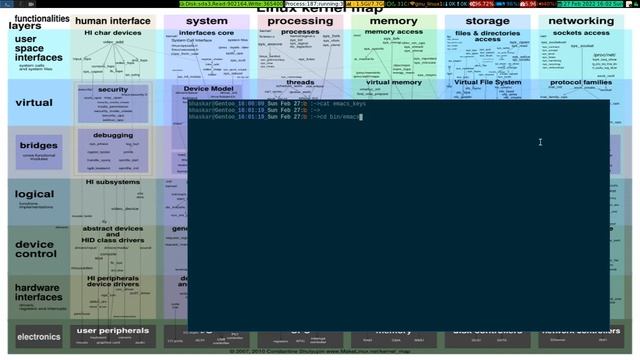The width and height of the screenshot is (640, 360).
Task: Click the empty prompt line at 16:01:19
Action: (254, 110)
